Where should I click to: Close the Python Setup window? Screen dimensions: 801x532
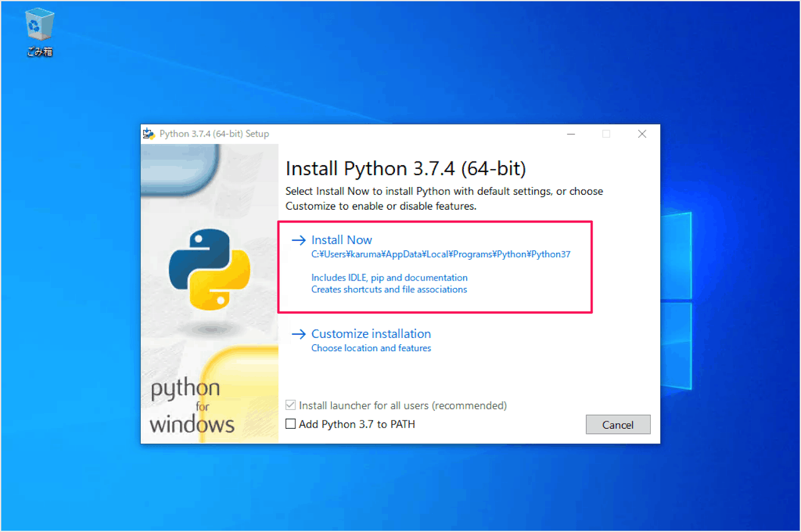[x=642, y=134]
